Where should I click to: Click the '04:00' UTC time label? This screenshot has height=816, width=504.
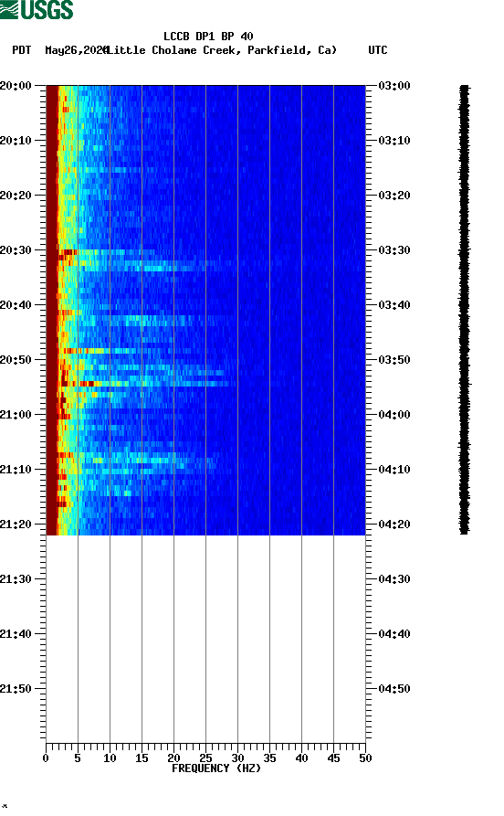click(x=394, y=415)
